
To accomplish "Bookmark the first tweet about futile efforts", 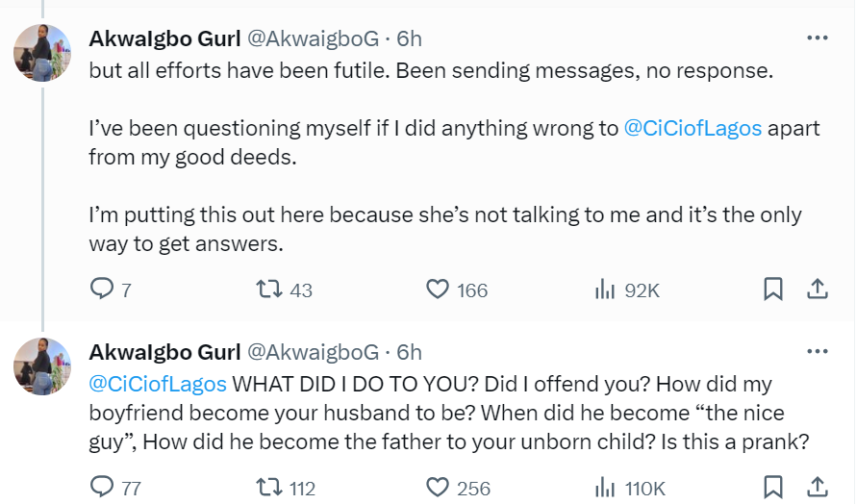I will pyautogui.click(x=772, y=290).
